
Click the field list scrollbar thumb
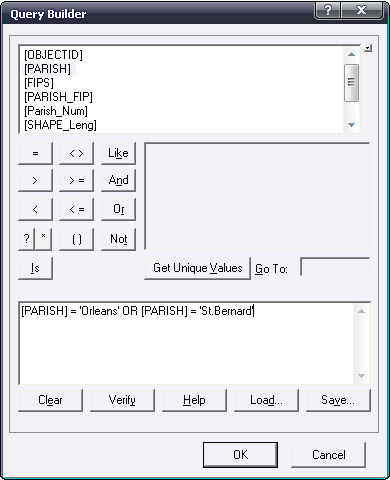(351, 82)
